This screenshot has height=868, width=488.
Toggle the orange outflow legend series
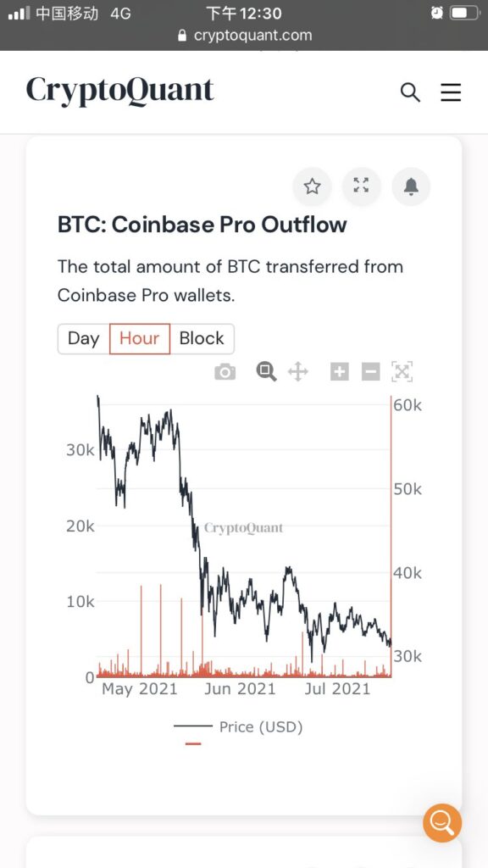(x=193, y=743)
